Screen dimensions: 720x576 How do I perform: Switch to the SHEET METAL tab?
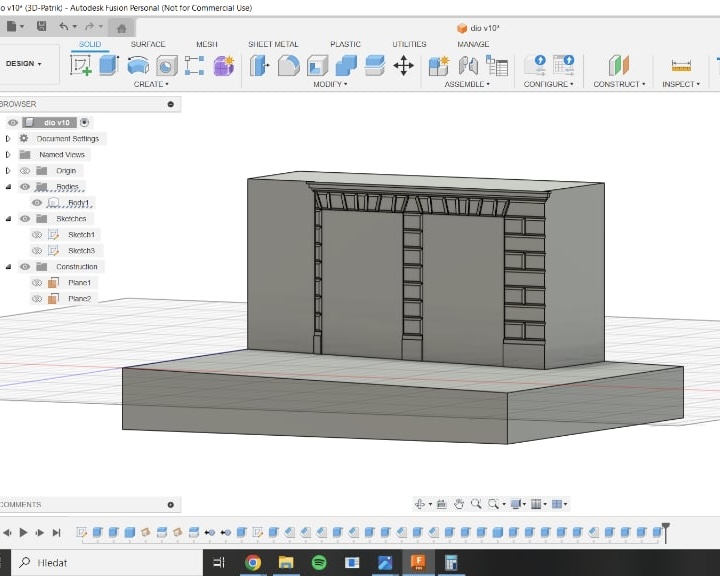click(x=273, y=44)
